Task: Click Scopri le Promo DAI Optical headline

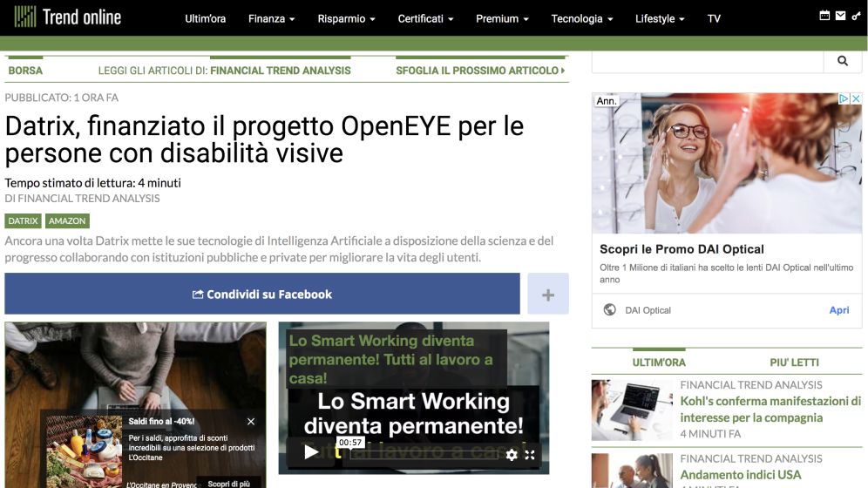Action: point(682,249)
